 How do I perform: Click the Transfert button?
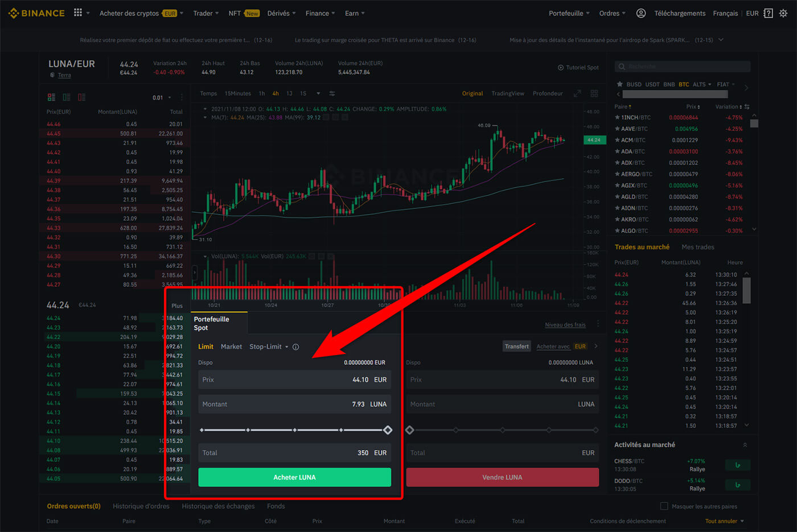517,346
